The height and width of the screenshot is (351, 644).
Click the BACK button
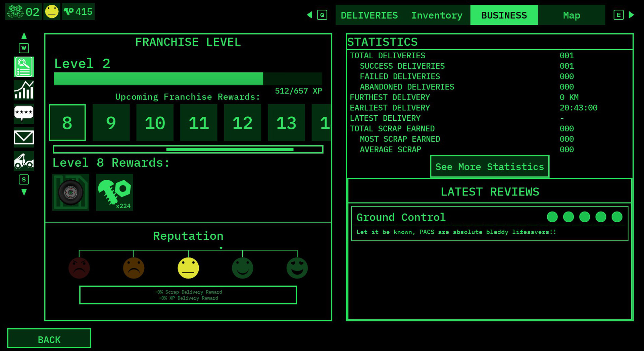click(49, 338)
